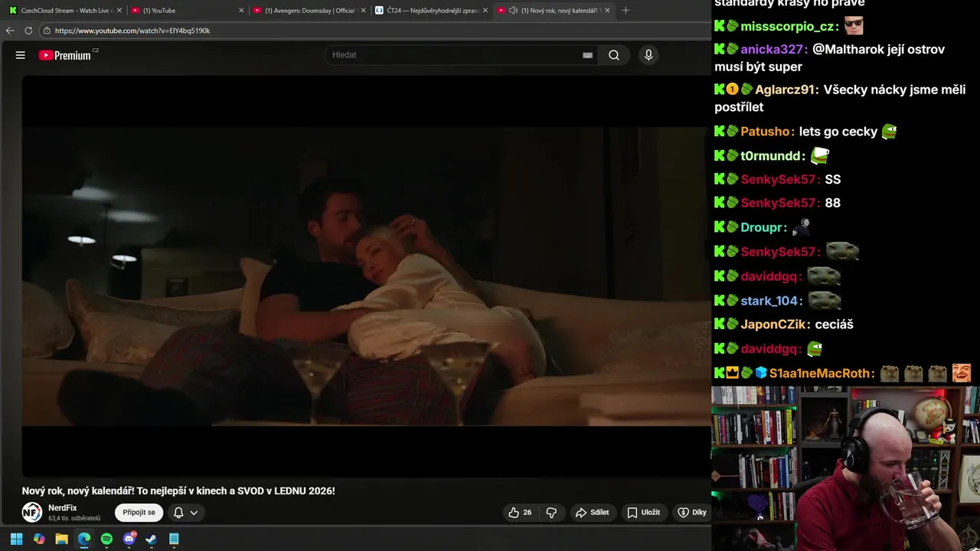Open the YouTube guide hamburger menu
Image resolution: width=980 pixels, height=551 pixels.
[x=21, y=55]
